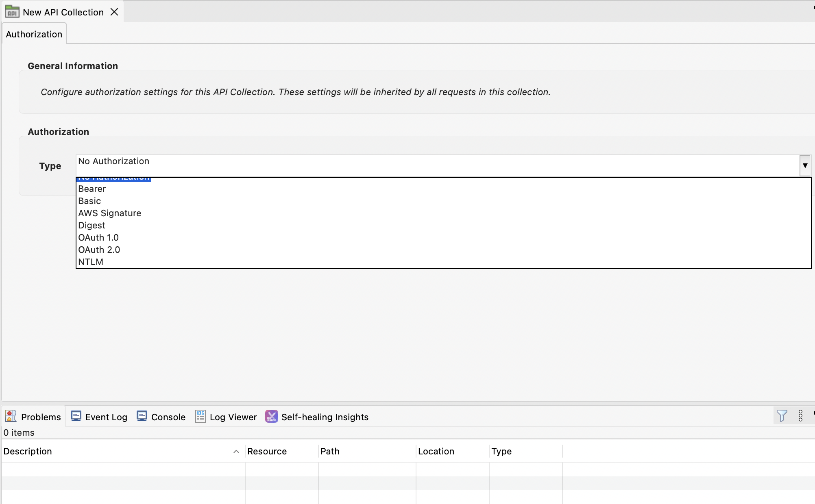Image resolution: width=815 pixels, height=504 pixels.
Task: Select Digest authorization option
Action: tap(92, 225)
